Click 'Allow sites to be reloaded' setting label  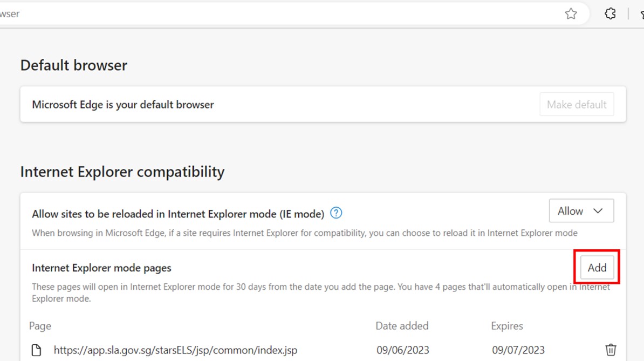pyautogui.click(x=178, y=214)
